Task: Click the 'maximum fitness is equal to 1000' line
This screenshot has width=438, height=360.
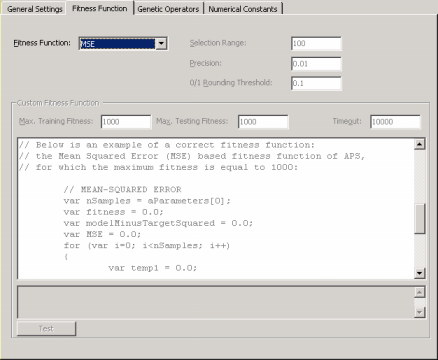Action: pyautogui.click(x=158, y=167)
